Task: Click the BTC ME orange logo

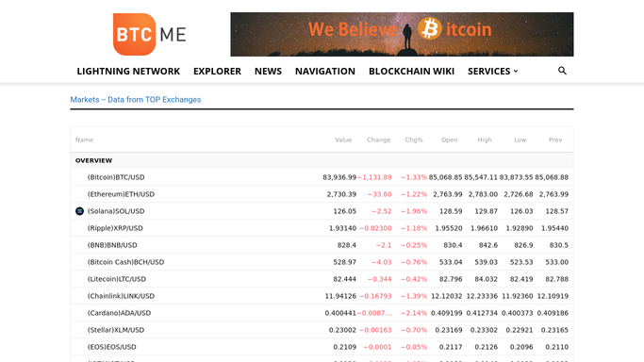Action: (x=150, y=35)
